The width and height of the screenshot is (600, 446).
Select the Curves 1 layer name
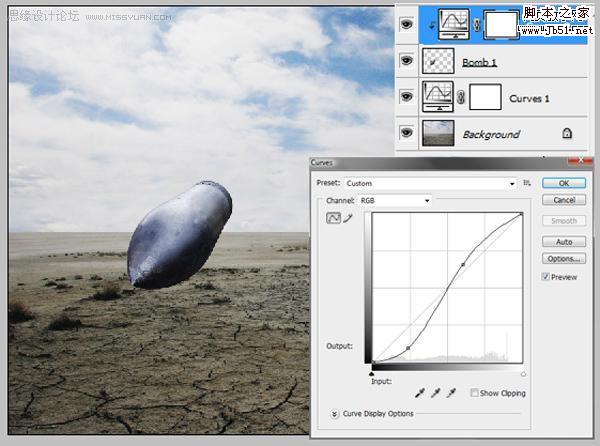[x=529, y=99]
